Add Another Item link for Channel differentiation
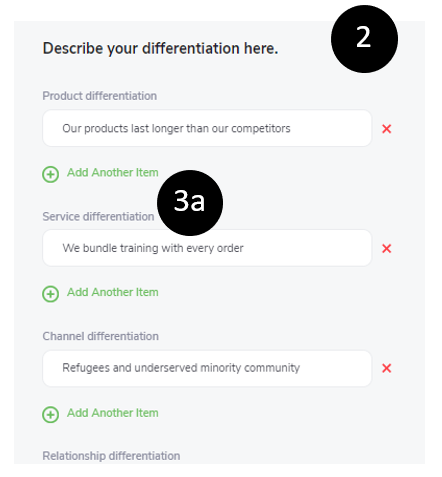Screen dimensions: 442x477 (113, 413)
